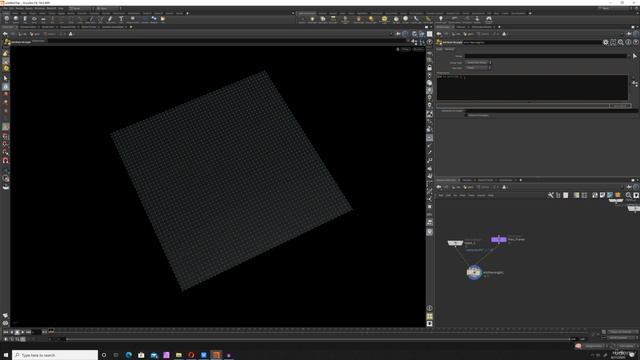Viewport: 640px width, 360px height.
Task: Jump to the first frame
Action: [6, 332]
